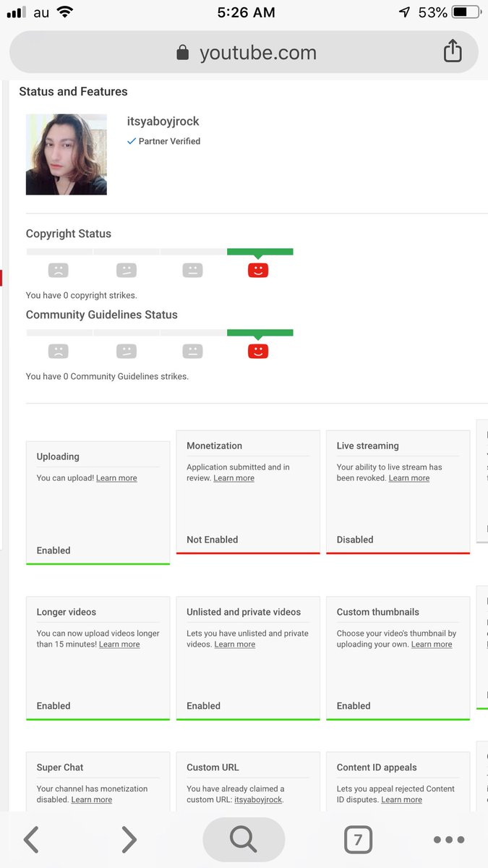Open search with the magnifier button

(244, 840)
